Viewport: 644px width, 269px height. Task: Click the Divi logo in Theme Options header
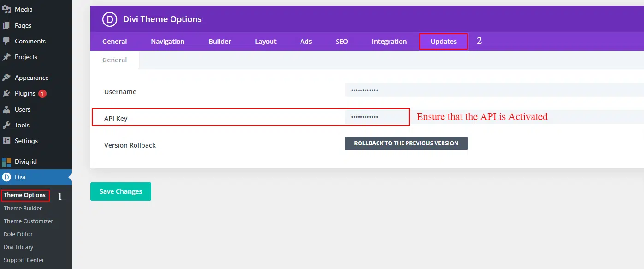pos(110,19)
